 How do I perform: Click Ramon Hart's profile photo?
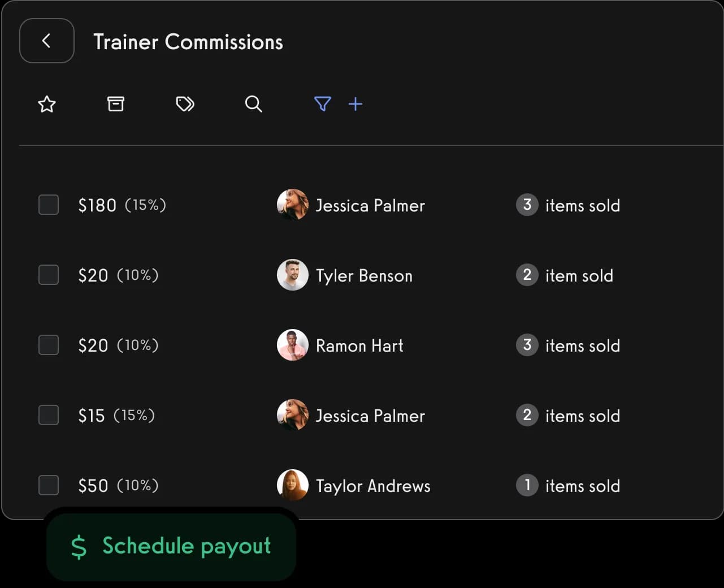click(293, 345)
